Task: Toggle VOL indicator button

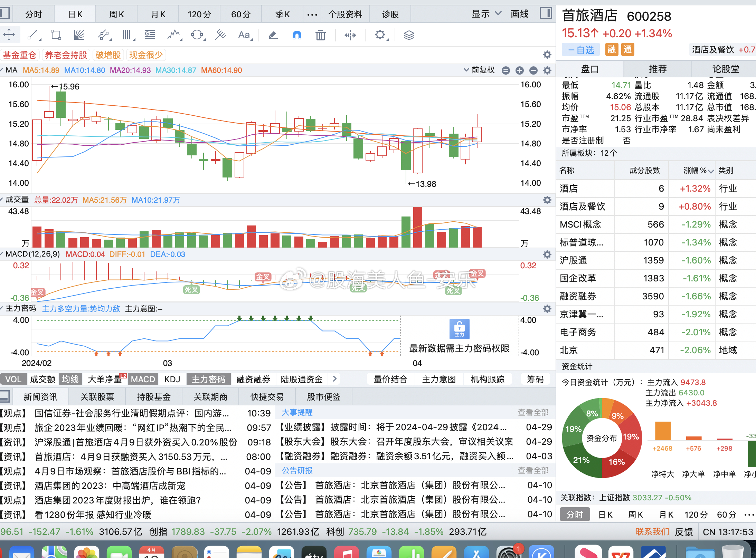Action: 13,379
